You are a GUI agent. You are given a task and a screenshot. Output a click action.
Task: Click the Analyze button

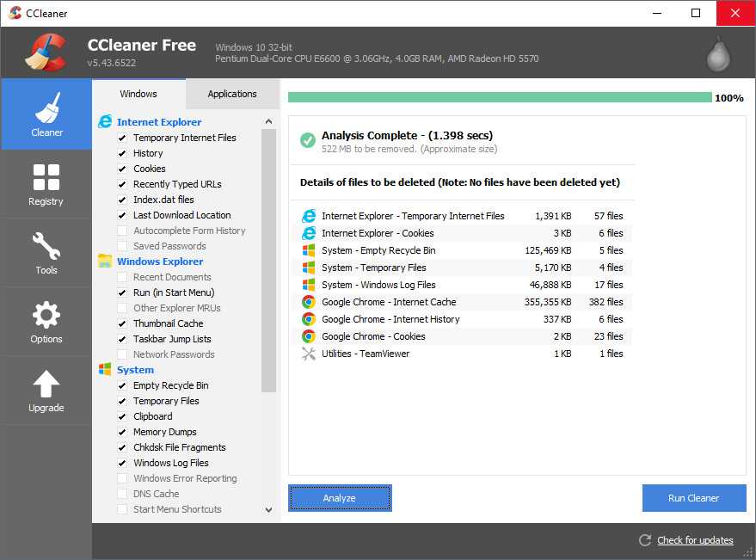[x=340, y=498]
